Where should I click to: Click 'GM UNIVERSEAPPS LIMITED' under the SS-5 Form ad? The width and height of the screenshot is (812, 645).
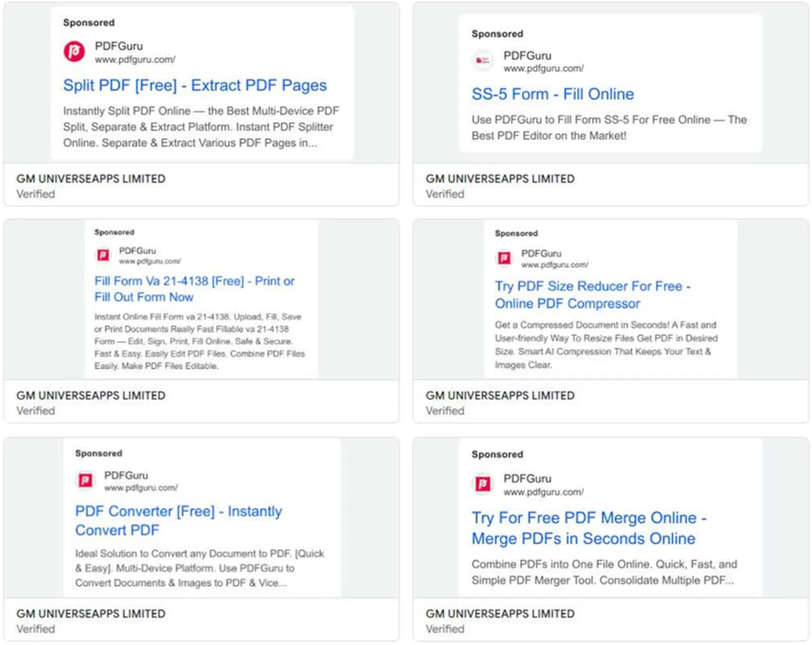click(500, 179)
